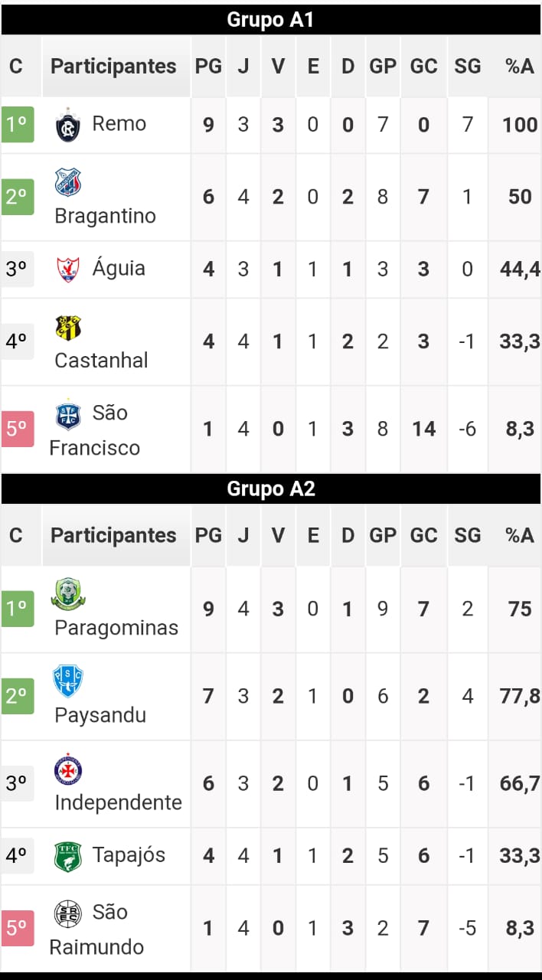Select the Paysandu blue crest

68,681
